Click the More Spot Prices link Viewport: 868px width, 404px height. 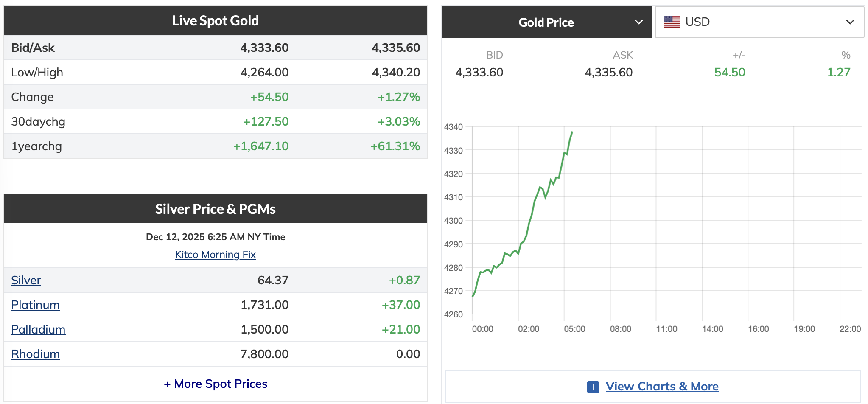click(x=216, y=384)
